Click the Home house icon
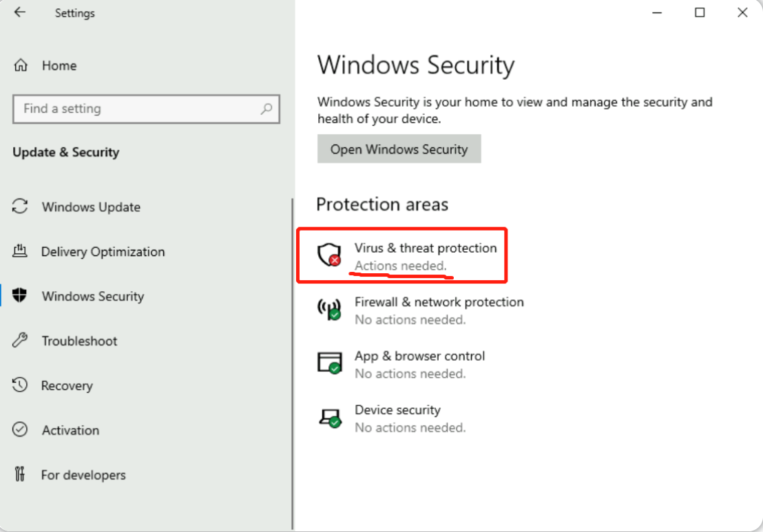Image resolution: width=763 pixels, height=532 pixels. [x=21, y=65]
